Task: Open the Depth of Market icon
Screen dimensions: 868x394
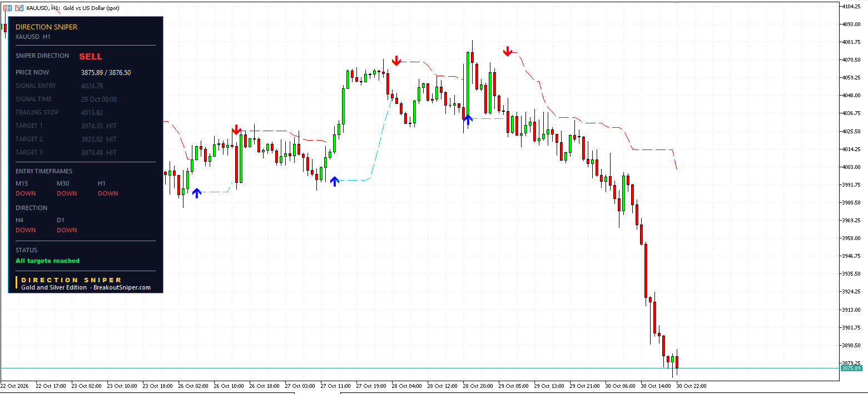Action: click(19, 8)
